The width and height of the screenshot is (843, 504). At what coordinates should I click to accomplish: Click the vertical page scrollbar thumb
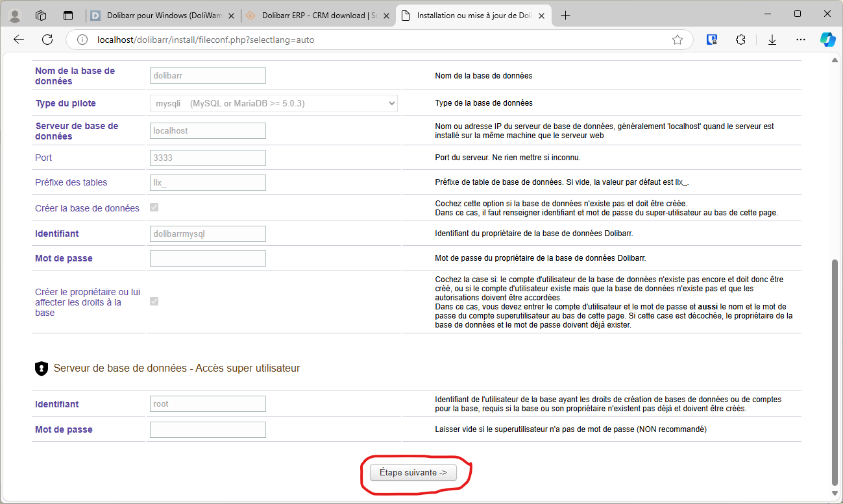pyautogui.click(x=835, y=372)
